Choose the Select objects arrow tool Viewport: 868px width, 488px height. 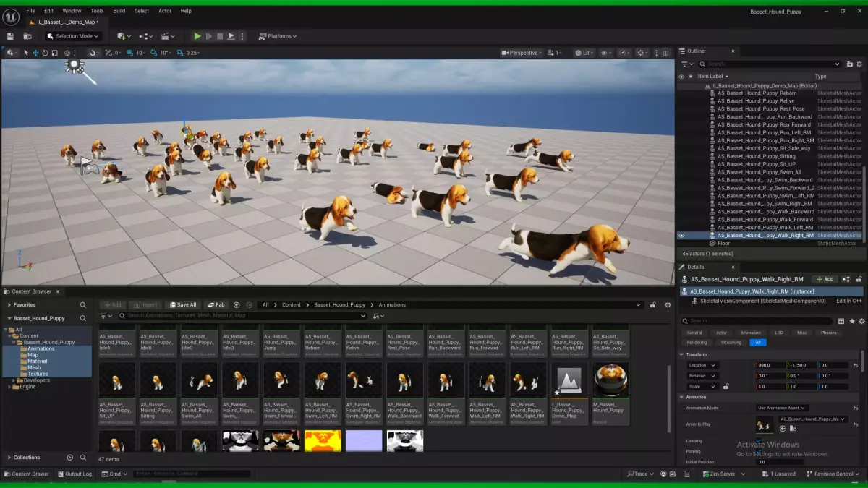[26, 53]
